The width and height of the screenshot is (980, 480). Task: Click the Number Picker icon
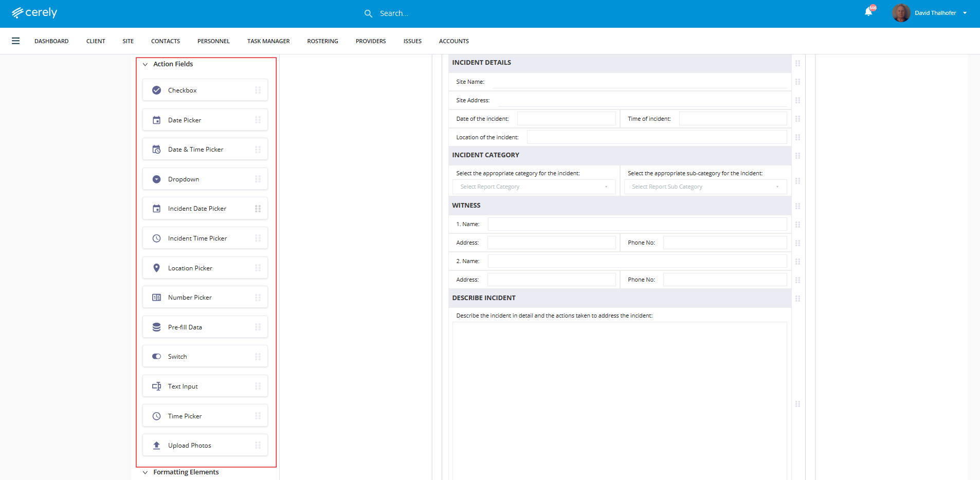pos(157,298)
